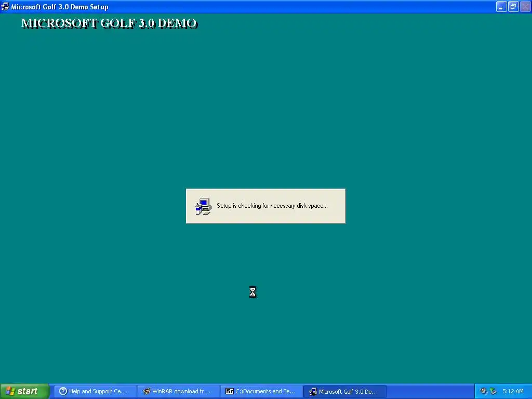Restore down the Setup window

click(x=513, y=6)
